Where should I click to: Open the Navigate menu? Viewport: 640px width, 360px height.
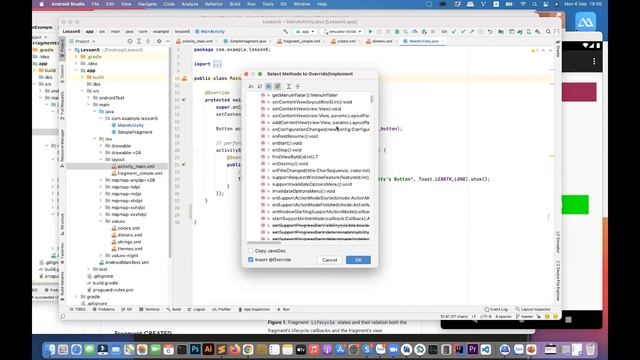point(147,4)
